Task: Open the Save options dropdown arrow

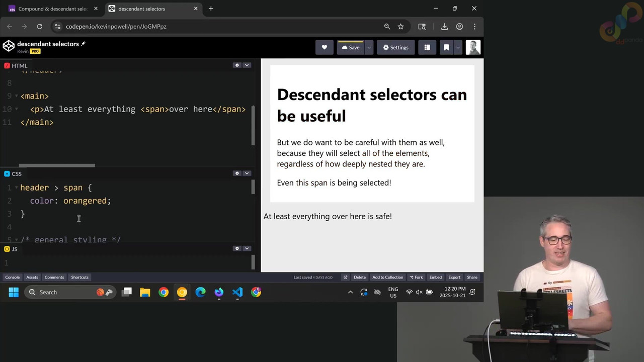Action: (x=369, y=47)
